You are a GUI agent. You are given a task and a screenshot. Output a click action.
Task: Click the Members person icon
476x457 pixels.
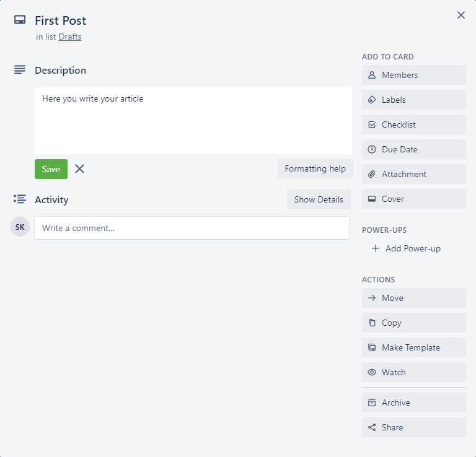(x=372, y=75)
